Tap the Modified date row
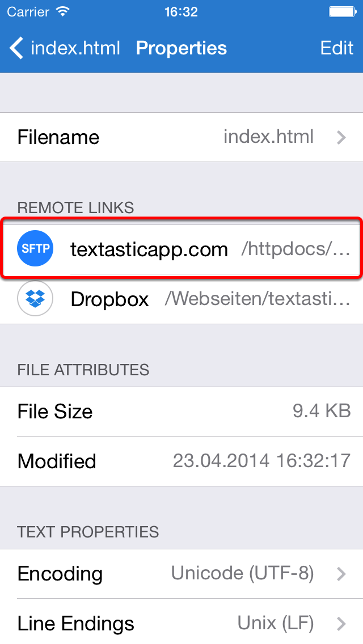 (181, 461)
